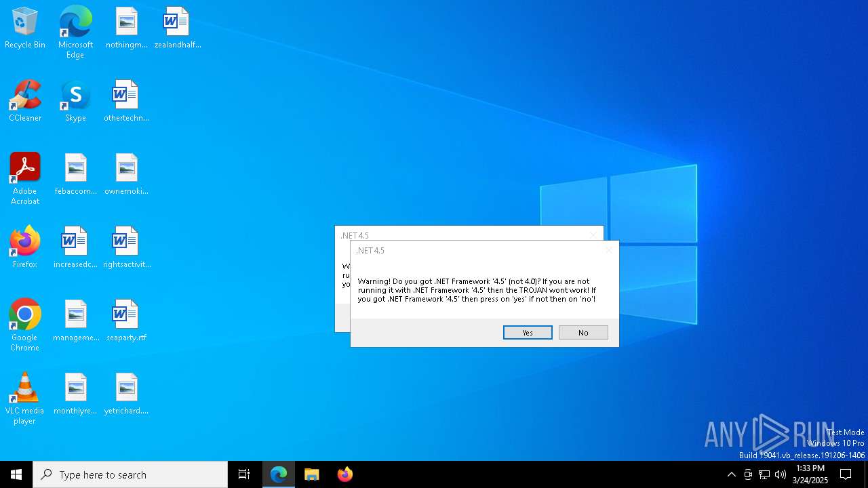Select the seaparty.rtf document icon
This screenshot has height=488, width=868.
(x=126, y=321)
